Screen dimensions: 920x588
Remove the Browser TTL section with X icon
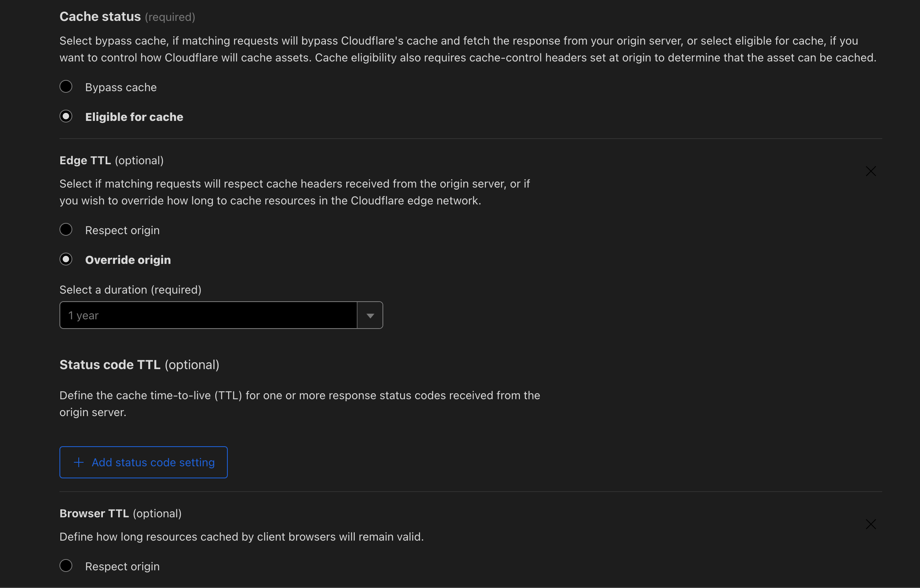pyautogui.click(x=871, y=524)
